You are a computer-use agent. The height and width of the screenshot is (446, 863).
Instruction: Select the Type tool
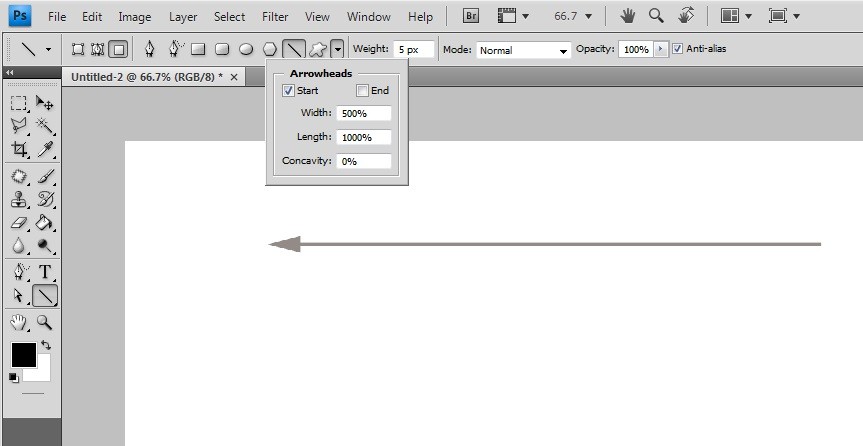pyautogui.click(x=45, y=272)
